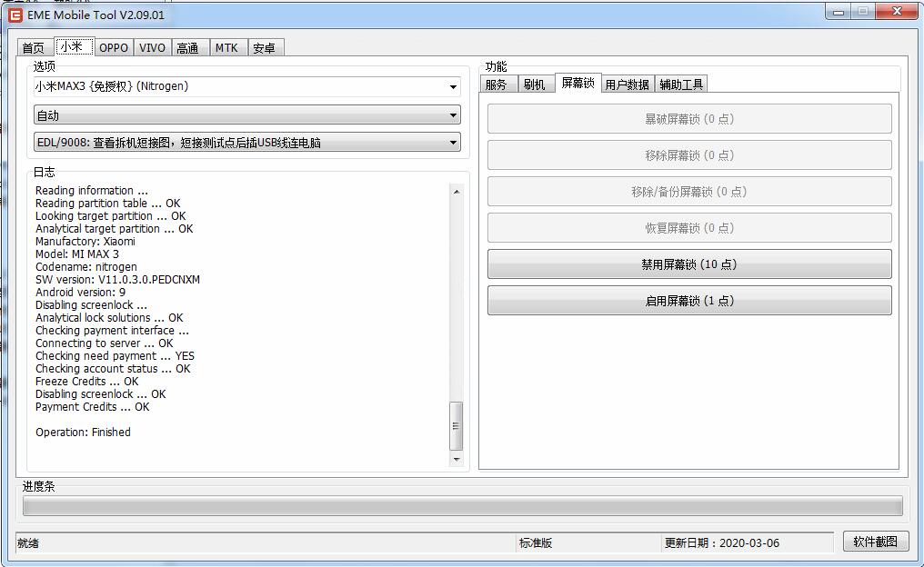Viewport: 924px width, 567px height.
Task: Open the 安卓 tab
Action: click(266, 47)
